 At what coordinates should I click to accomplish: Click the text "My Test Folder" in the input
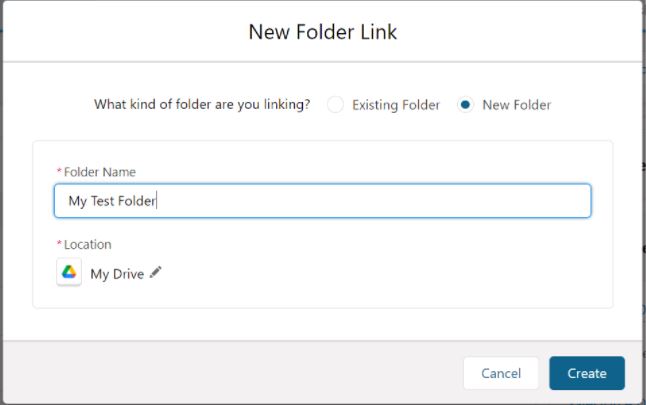(112, 201)
